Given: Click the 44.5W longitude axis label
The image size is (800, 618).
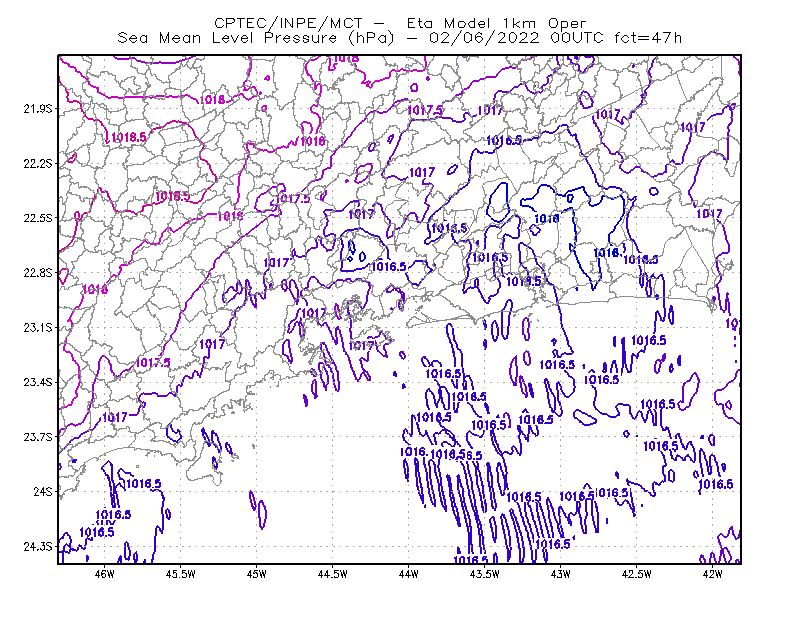Looking at the screenshot, I should click(333, 574).
